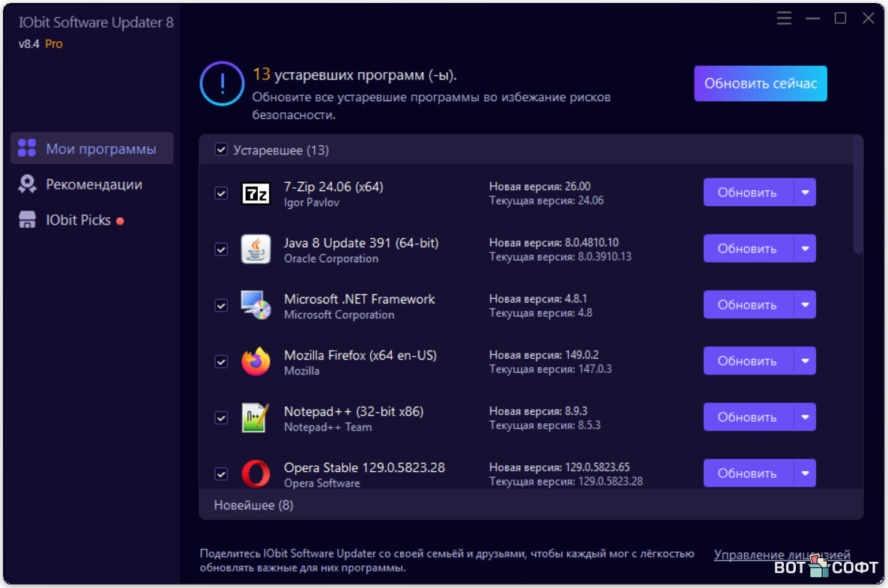Click the 7-Zip program icon

[256, 193]
